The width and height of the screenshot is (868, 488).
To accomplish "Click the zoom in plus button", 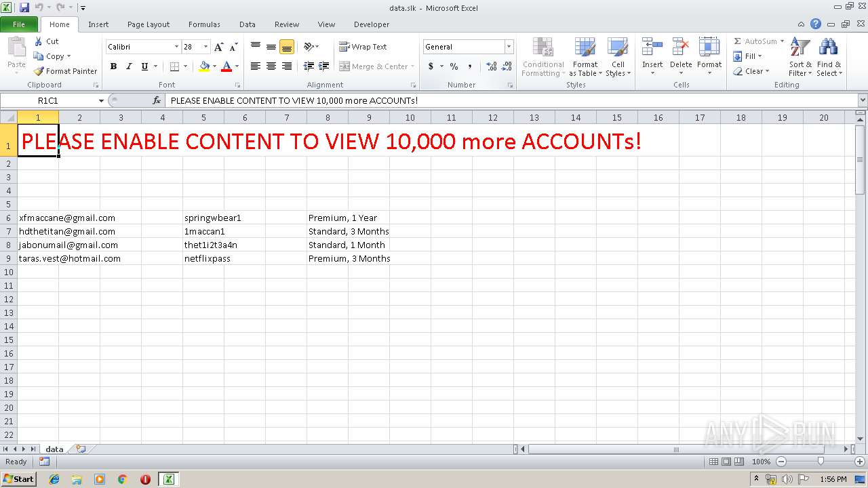I will [859, 462].
